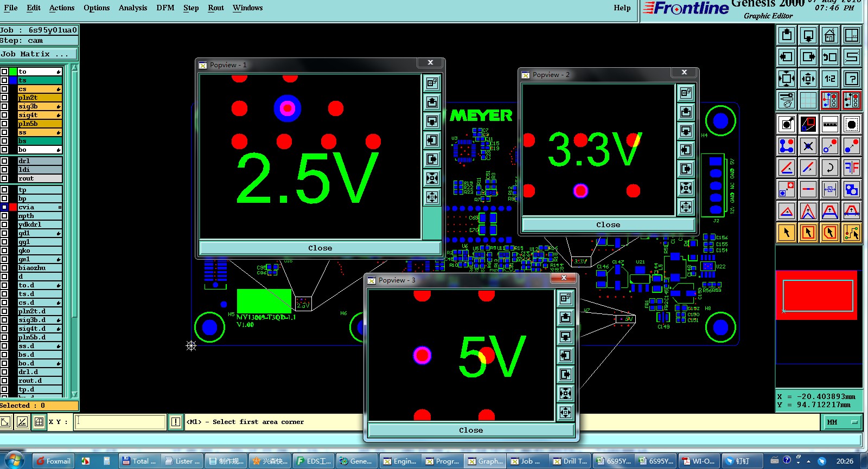This screenshot has height=469, width=868.
Task: Click the pan down icon in main toolbar
Action: tap(808, 35)
